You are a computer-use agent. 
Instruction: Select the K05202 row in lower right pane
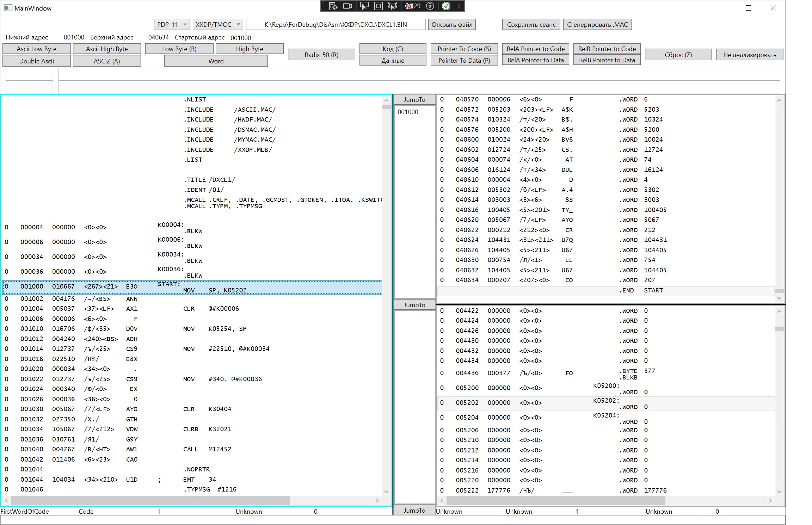605,403
